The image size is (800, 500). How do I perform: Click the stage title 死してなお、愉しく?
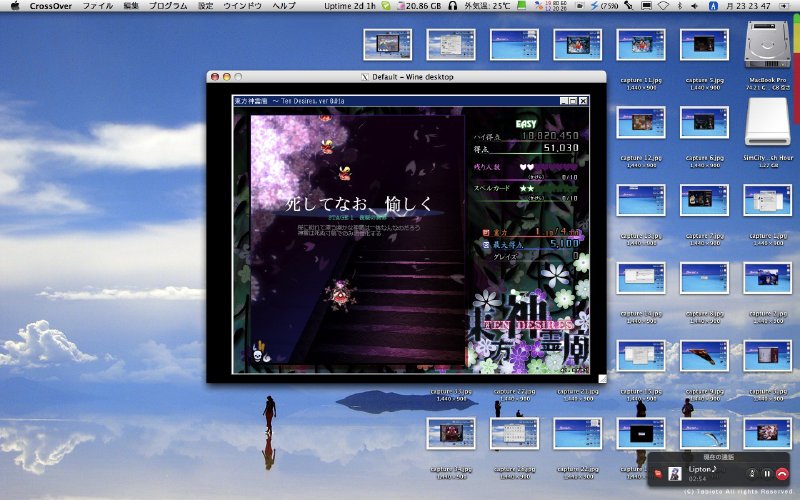(x=359, y=204)
